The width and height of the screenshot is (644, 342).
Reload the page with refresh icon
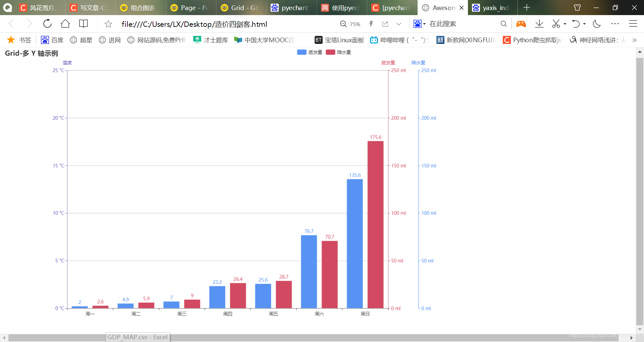[x=47, y=24]
